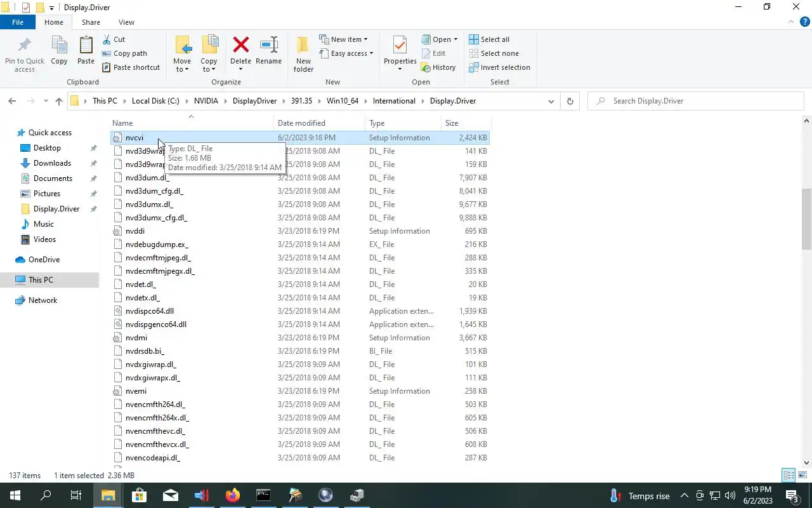
Task: Switch to the View tab
Action: coord(126,22)
